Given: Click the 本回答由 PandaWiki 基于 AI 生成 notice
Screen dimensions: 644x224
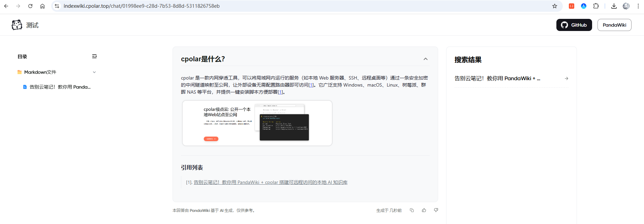Looking at the screenshot, I should (x=214, y=211).
